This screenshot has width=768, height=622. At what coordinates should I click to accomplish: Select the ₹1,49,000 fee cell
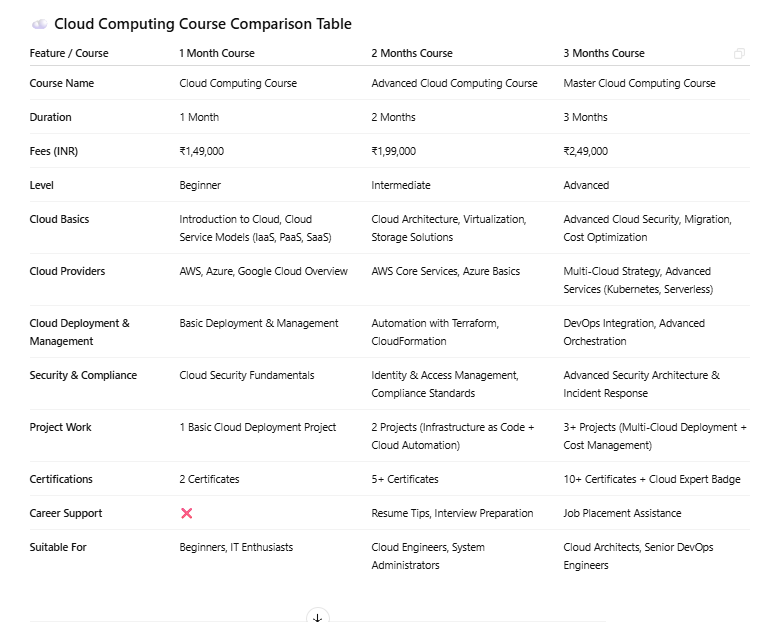coord(202,151)
